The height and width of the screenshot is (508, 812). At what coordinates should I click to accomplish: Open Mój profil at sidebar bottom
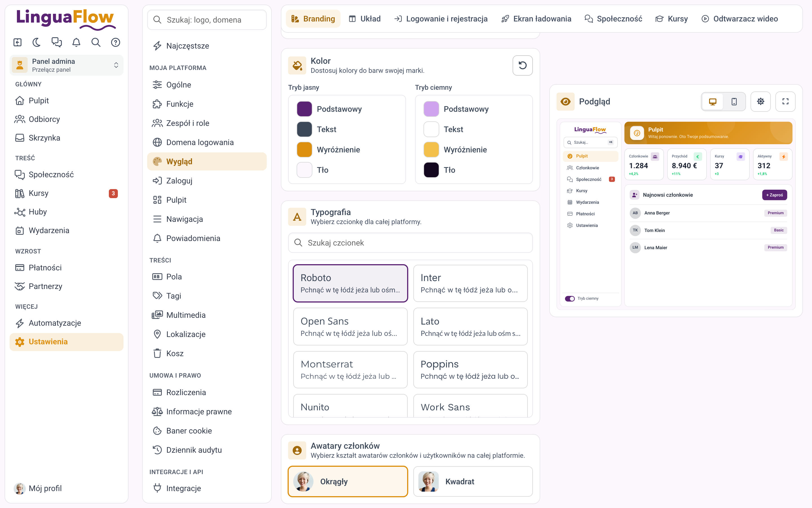(x=67, y=488)
